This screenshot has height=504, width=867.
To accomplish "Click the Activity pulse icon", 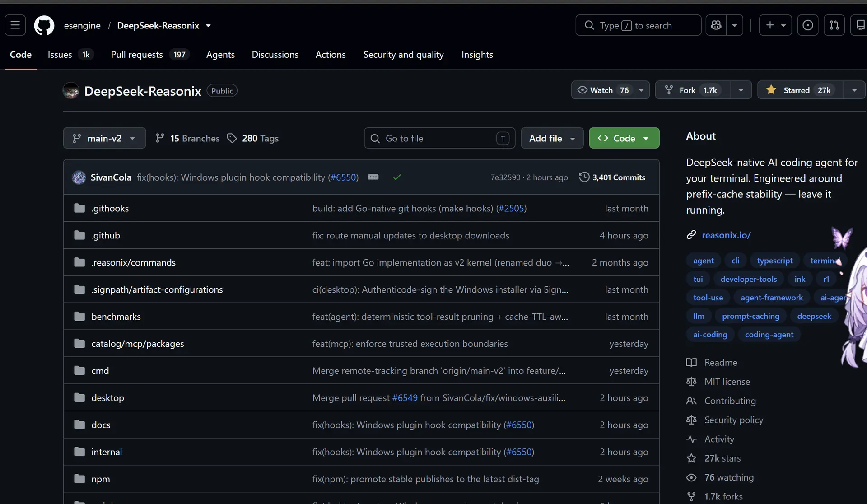I will point(691,439).
